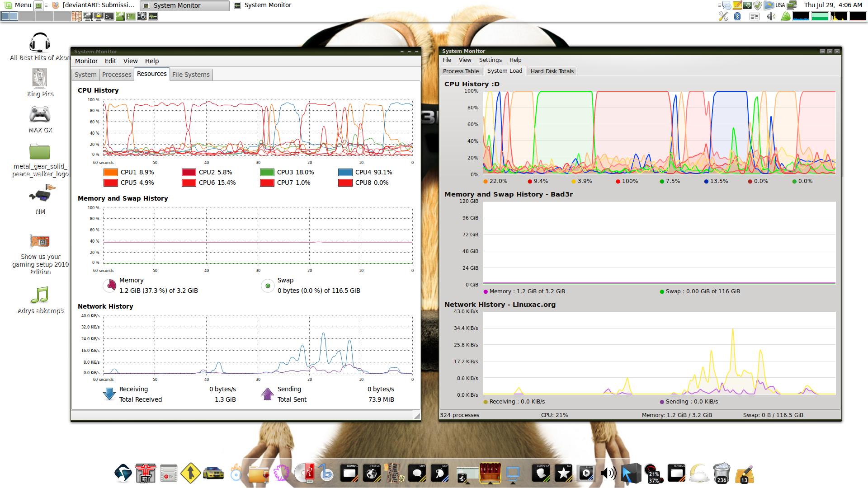868x488 pixels.
Task: Click the CPU2 color swatch in the legend
Action: coord(188,172)
